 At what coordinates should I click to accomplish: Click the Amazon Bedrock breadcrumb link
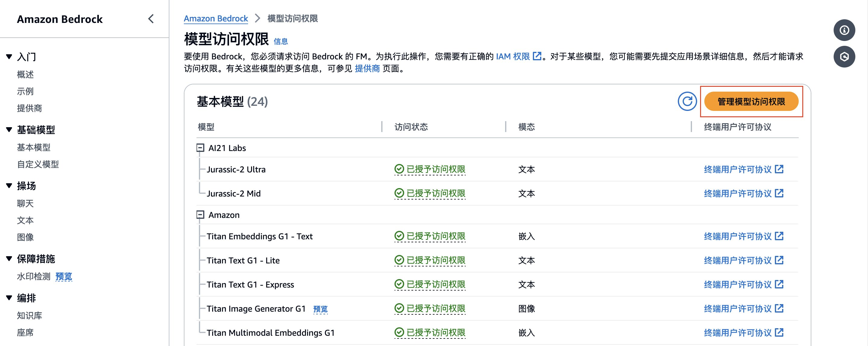(x=216, y=18)
